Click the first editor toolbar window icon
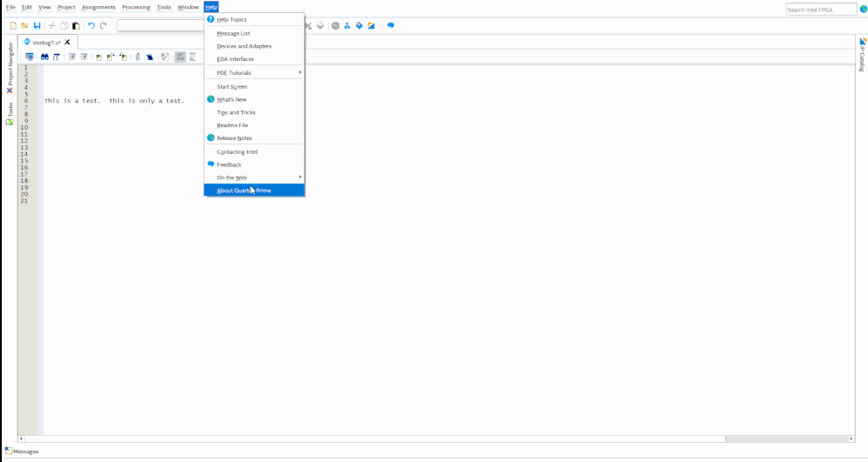Viewport: 868px width, 462px height. [x=30, y=57]
